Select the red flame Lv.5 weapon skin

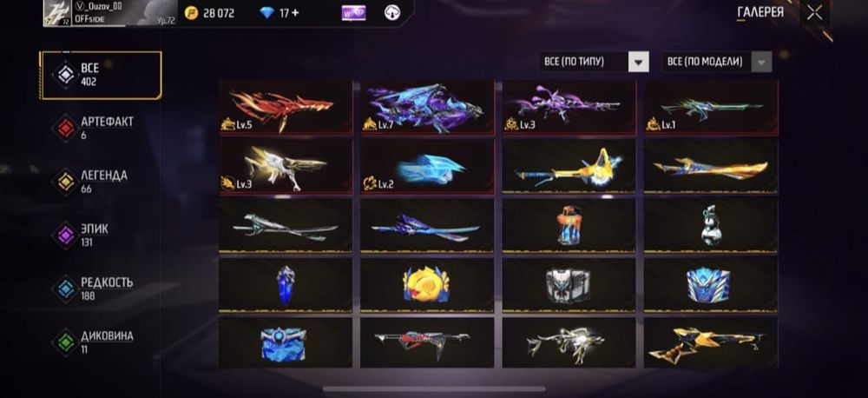coord(286,108)
